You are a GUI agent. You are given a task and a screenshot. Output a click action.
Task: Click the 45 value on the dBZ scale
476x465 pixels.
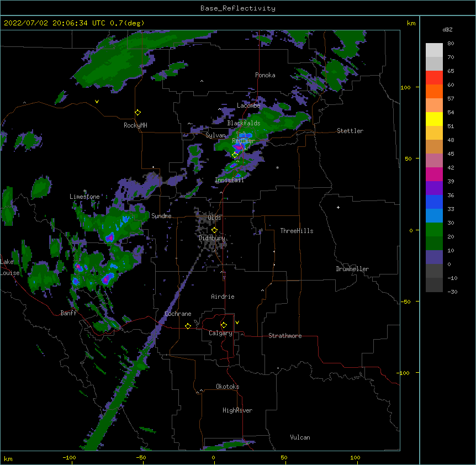click(x=451, y=154)
